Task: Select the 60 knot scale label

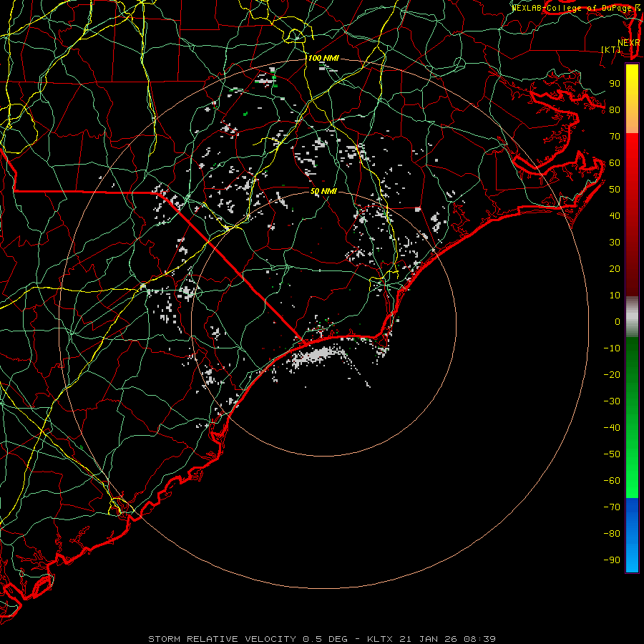Action: click(615, 162)
